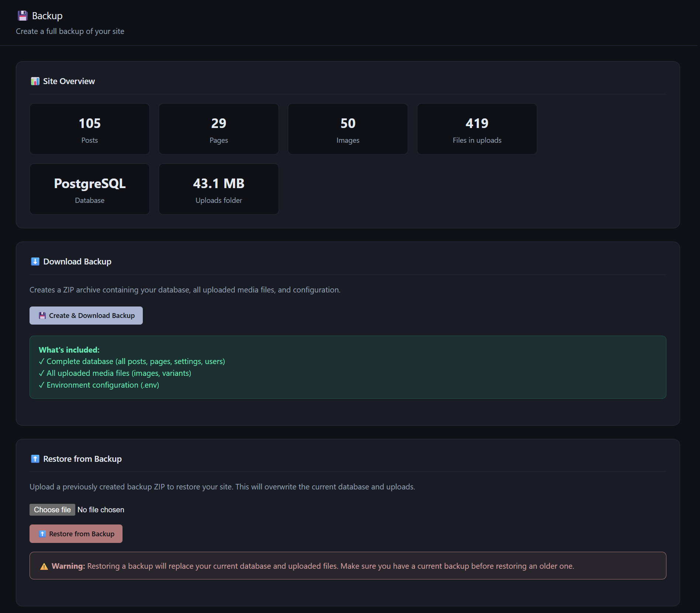Screen dimensions: 700x613
Task: Click the Restore from Backup heading text
Action: point(83,459)
